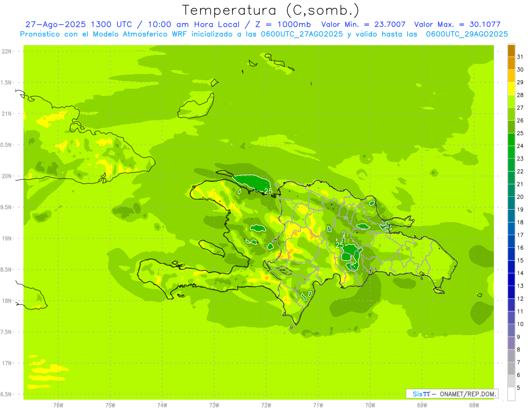This screenshot has height=411, width=532.
Task: Click the blue swatch between 16 and 17
Action: [x=511, y=241]
